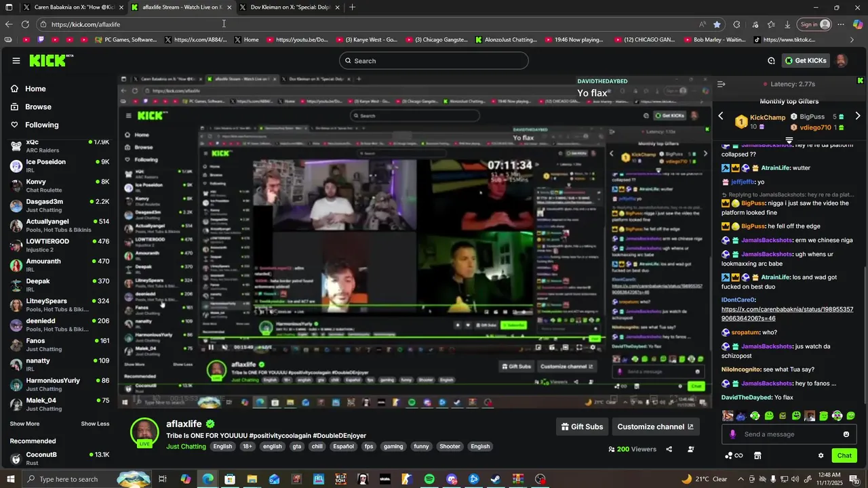Open the new tab button
Viewport: 868px width, 488px height.
coord(352,7)
